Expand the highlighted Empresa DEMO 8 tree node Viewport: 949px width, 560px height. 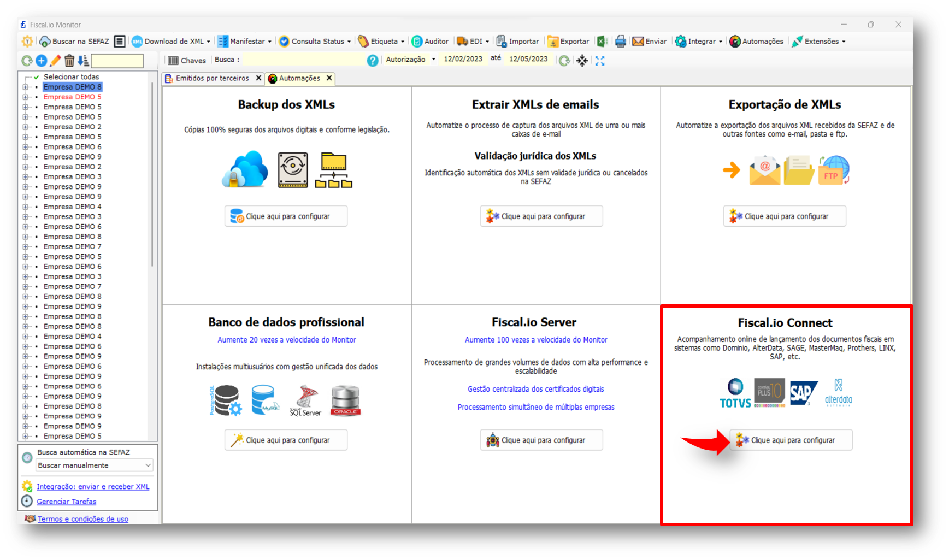25,87
